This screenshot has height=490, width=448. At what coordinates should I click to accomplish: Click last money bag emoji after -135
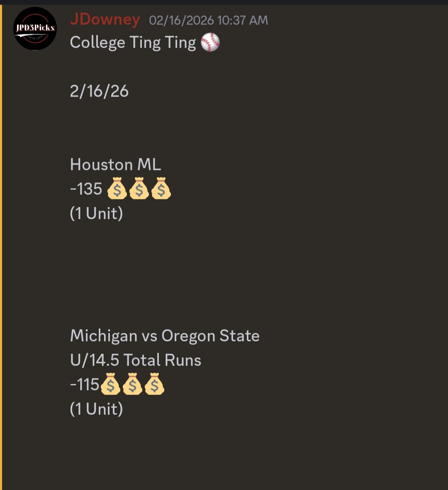point(161,189)
